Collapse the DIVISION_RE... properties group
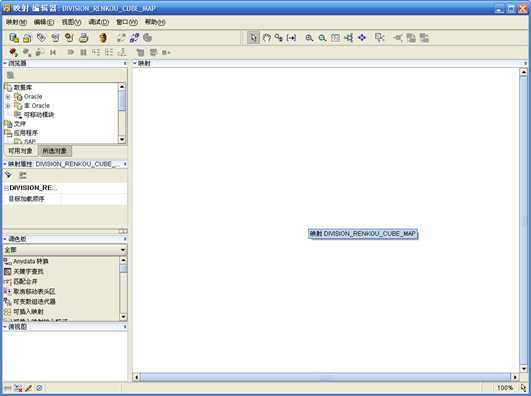Screen dimensions: 531x396 coord(6,188)
